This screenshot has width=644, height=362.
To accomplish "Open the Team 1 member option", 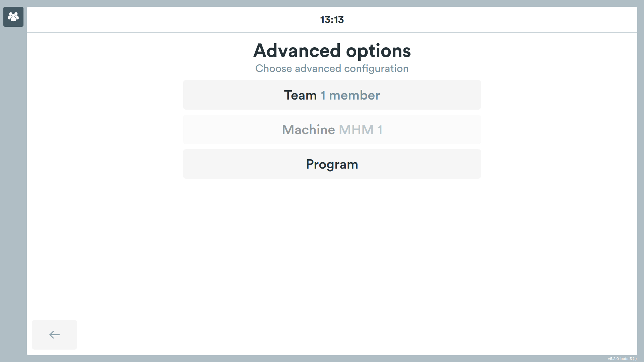I will (x=332, y=95).
